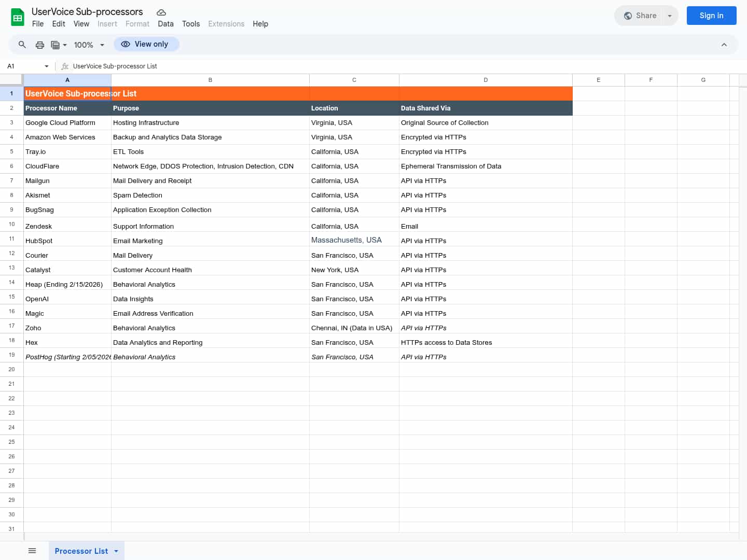The image size is (747, 560).
Task: Open the Data menu
Action: pos(165,24)
